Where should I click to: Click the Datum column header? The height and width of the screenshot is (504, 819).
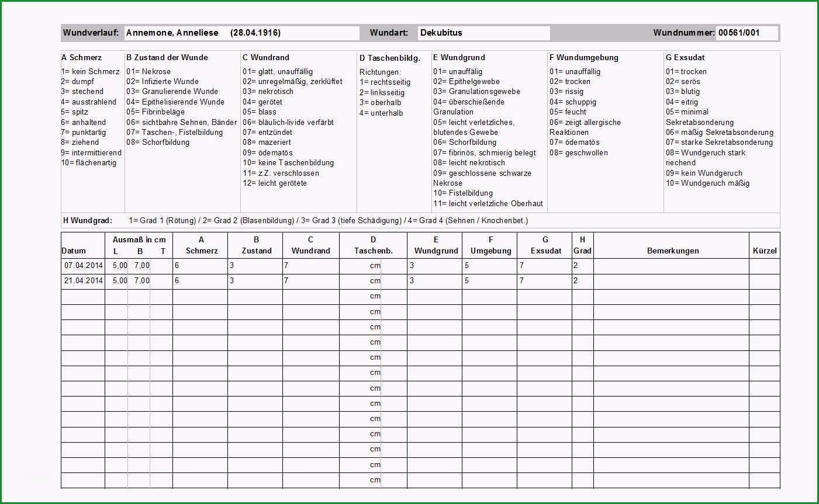(x=74, y=251)
